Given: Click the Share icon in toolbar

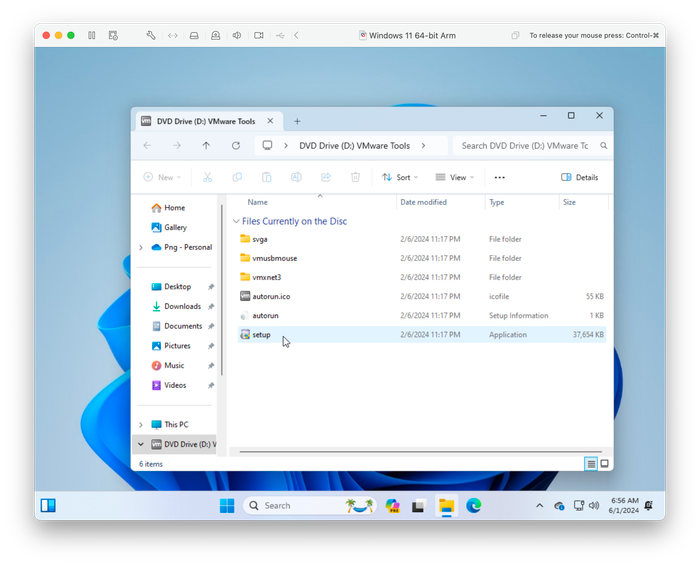Looking at the screenshot, I should tap(326, 177).
